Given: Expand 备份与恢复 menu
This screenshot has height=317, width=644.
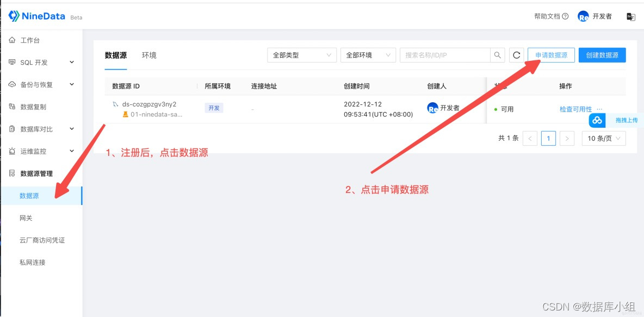Looking at the screenshot, I should 72,85.
